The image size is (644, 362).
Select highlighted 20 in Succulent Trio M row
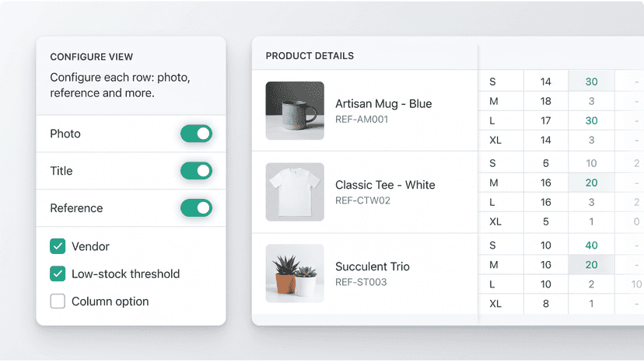click(x=591, y=265)
